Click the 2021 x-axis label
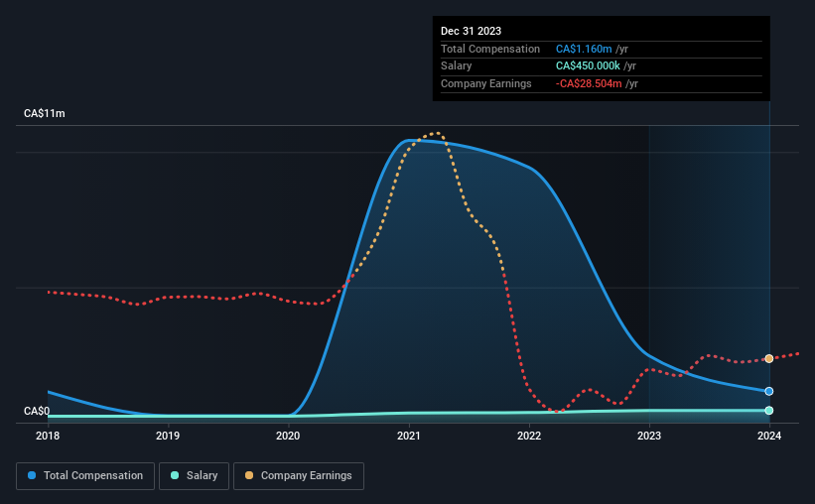Screen dimensions: 815x504 (409, 436)
